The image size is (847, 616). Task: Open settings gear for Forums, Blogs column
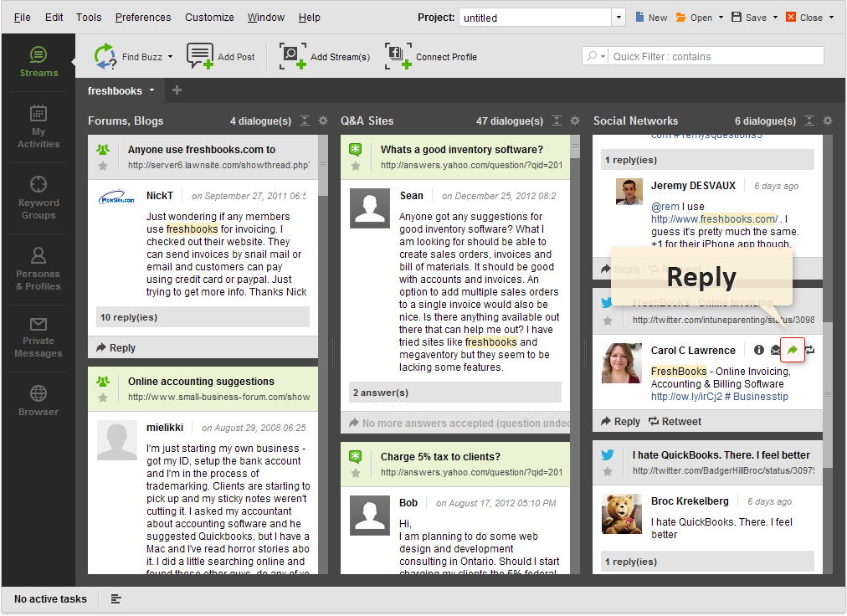pos(323,121)
